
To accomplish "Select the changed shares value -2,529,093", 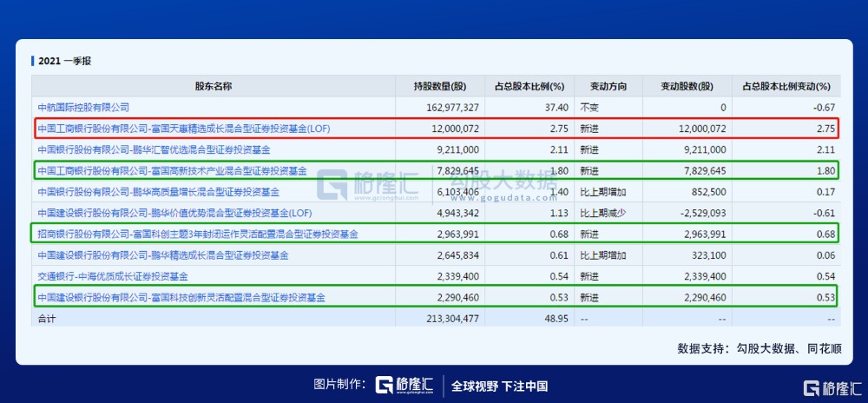I will 703,213.
